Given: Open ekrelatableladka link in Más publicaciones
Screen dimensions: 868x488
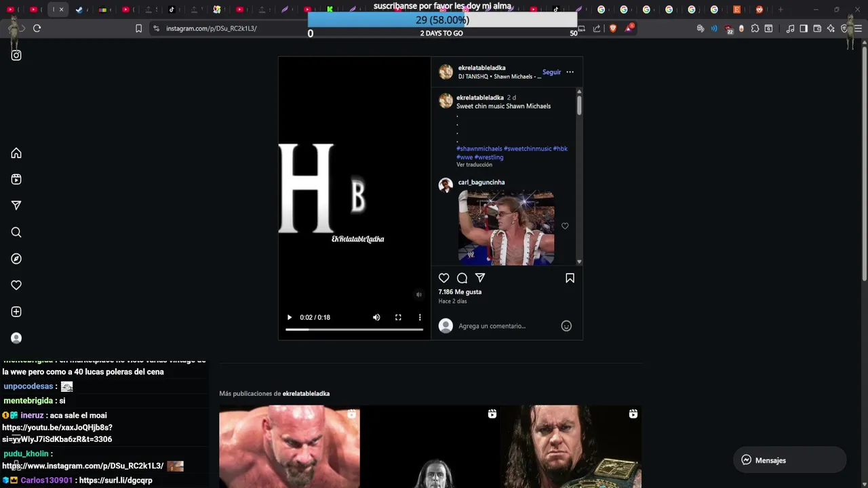Looking at the screenshot, I should click(306, 394).
